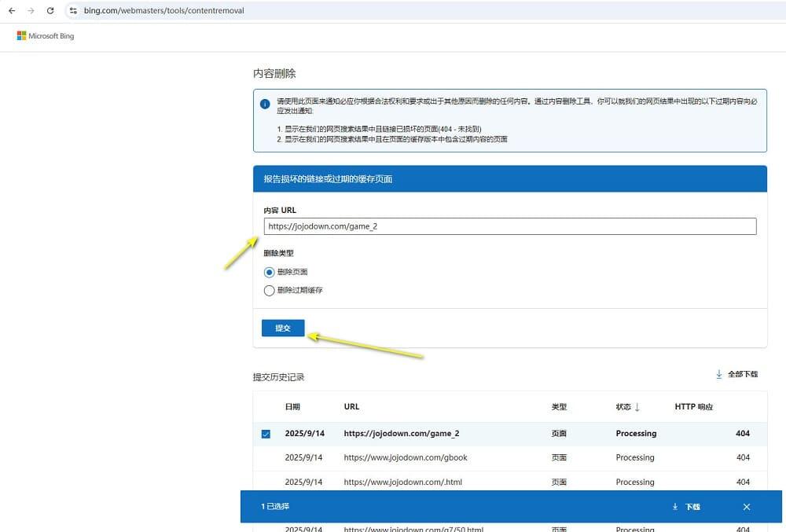The image size is (786, 532).
Task: Click the download arrow icon beside 全部下载
Action: 719,374
